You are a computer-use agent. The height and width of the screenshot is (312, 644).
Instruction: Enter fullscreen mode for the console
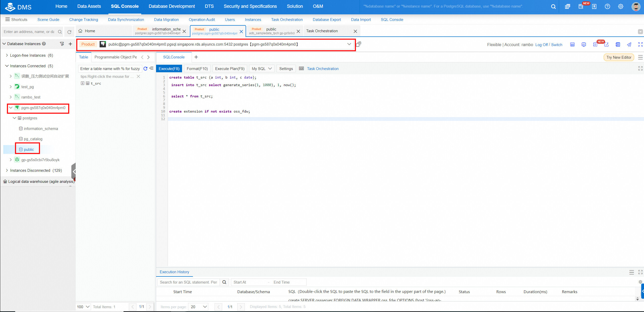640,45
